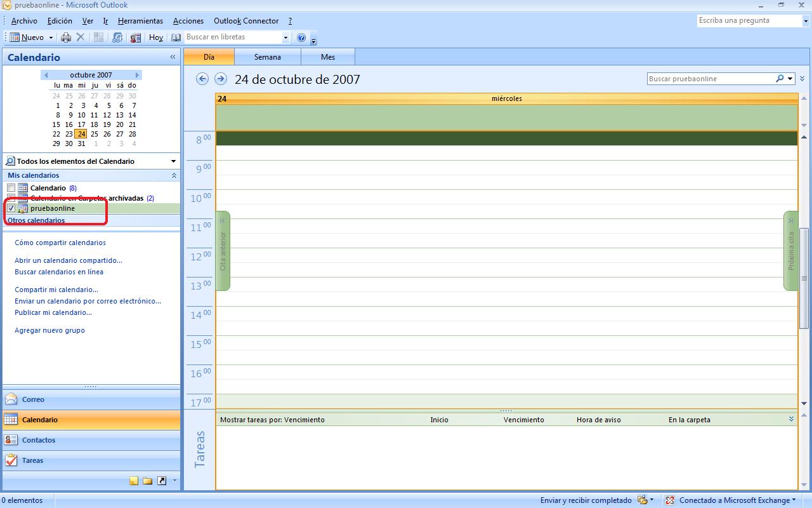Click Enviar un calendario por correo electrónico
This screenshot has width=812, height=508.
[x=88, y=301]
